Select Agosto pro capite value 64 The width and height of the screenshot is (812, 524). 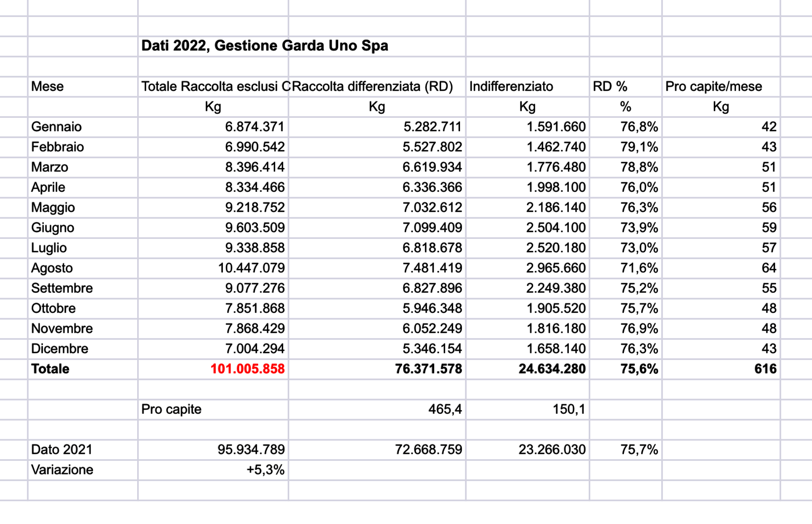pos(769,268)
